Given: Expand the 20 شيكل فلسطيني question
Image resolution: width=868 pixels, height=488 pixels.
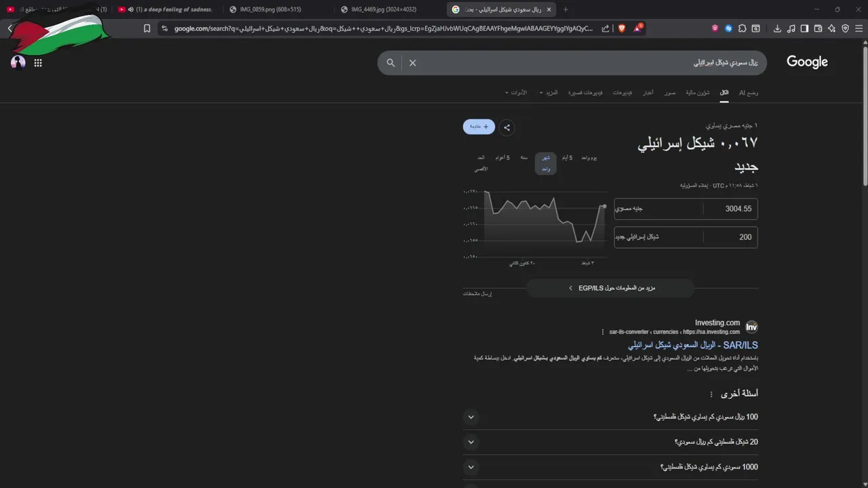Looking at the screenshot, I should 610,442.
